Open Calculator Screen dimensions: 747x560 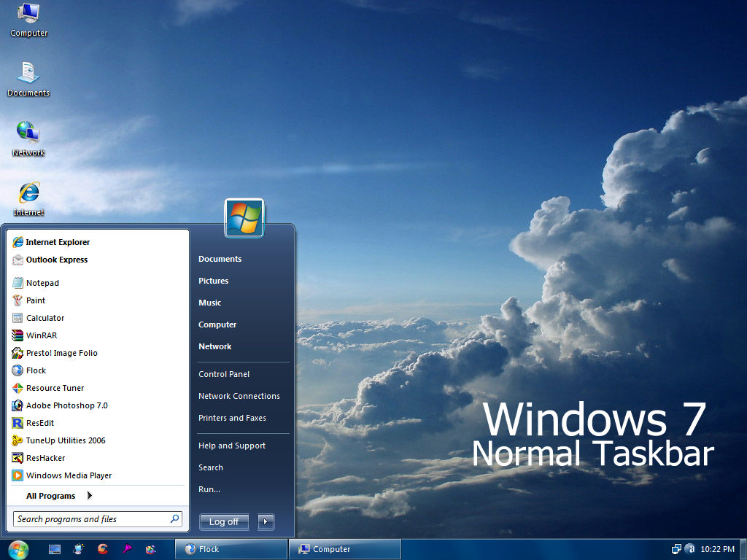(44, 317)
